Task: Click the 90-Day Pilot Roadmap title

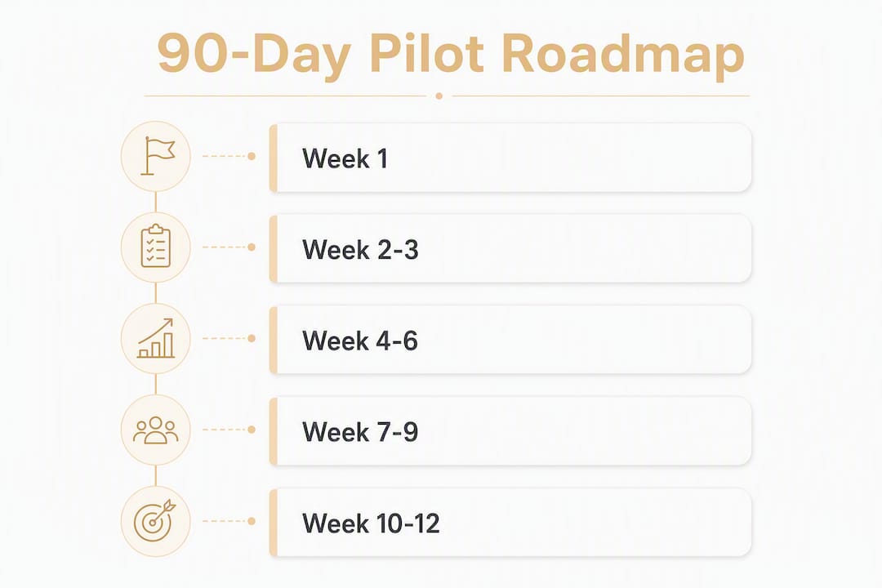Action: pos(451,54)
